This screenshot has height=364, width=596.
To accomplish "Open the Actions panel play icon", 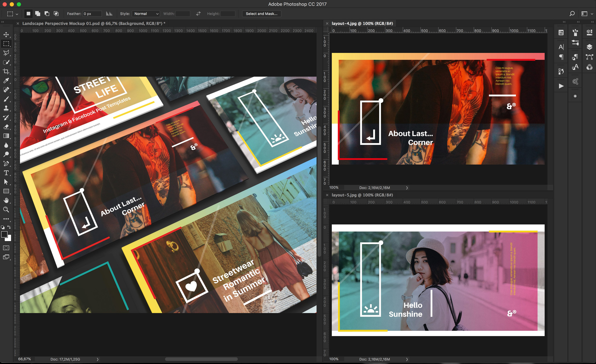I will click(561, 86).
